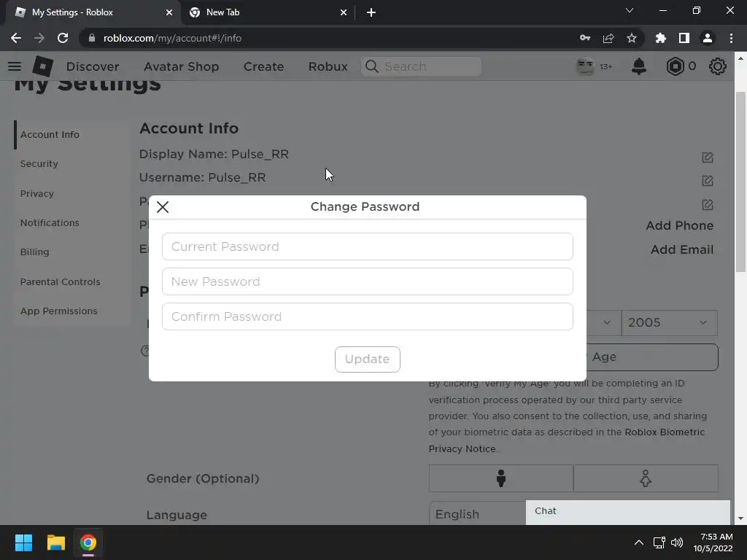Open the Roblox hamburger menu
747x560 pixels.
tap(15, 66)
